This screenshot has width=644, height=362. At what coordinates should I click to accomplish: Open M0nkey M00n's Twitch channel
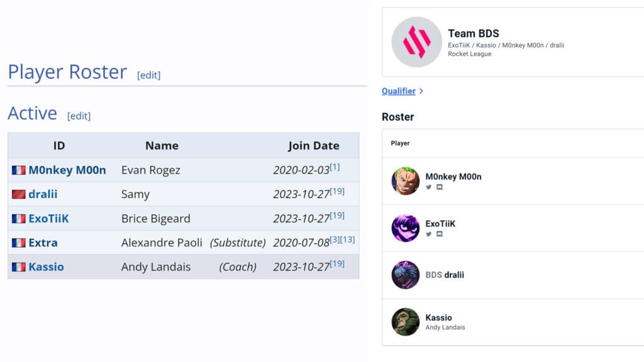click(438, 187)
